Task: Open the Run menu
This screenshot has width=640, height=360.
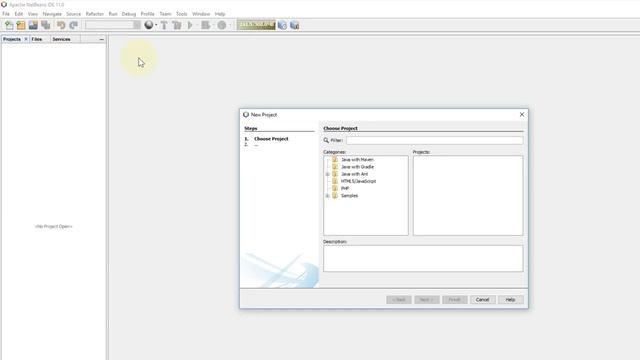Action: pos(113,14)
